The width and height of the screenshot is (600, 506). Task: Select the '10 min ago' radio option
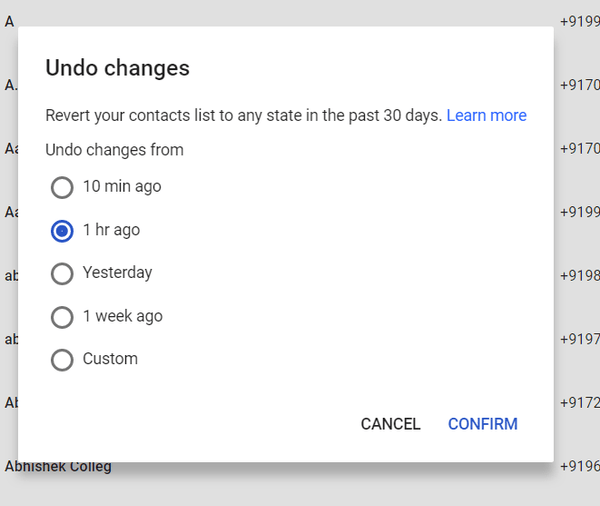[x=62, y=187]
